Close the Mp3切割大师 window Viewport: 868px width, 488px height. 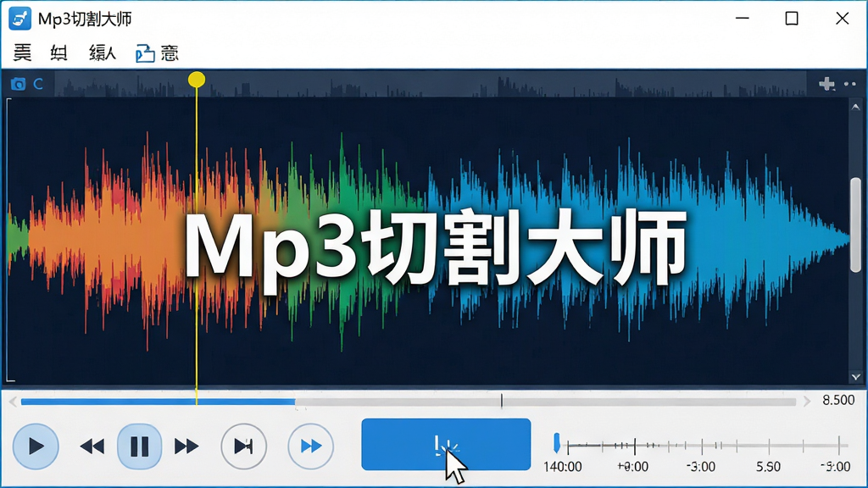842,19
